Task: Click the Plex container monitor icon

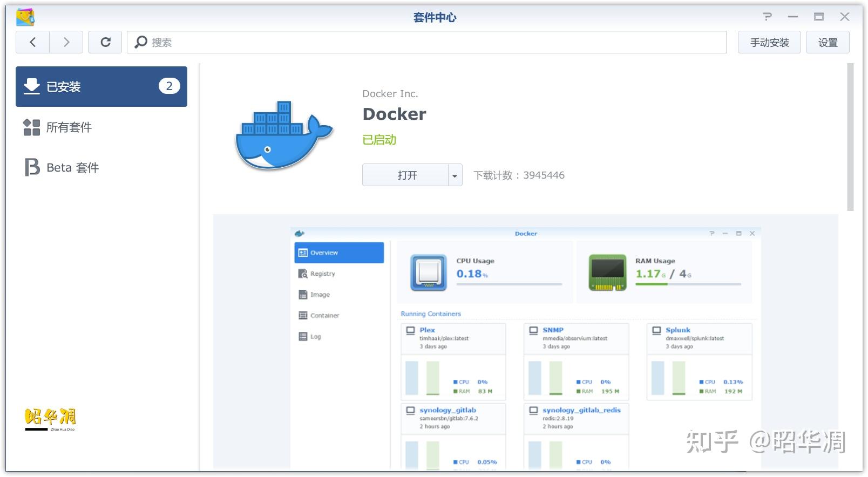Action: click(410, 330)
